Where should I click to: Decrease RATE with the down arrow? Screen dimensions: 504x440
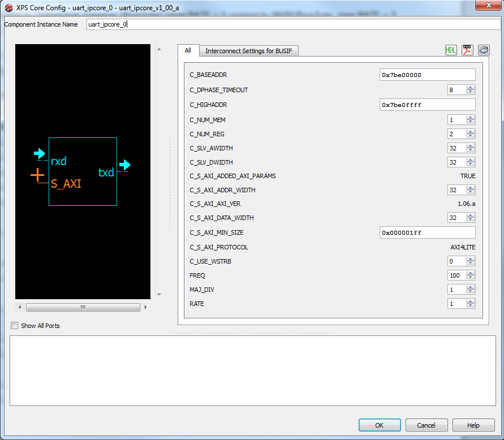(x=471, y=305)
